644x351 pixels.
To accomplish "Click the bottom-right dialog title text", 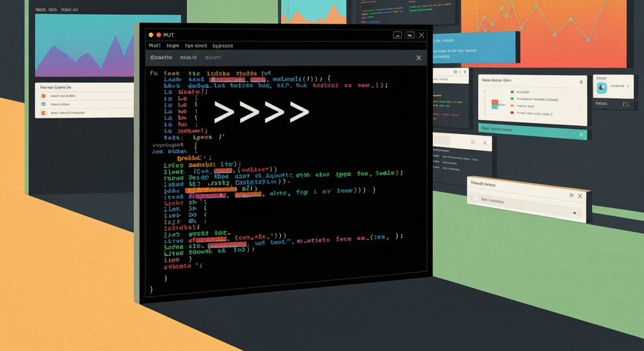I will point(483,184).
